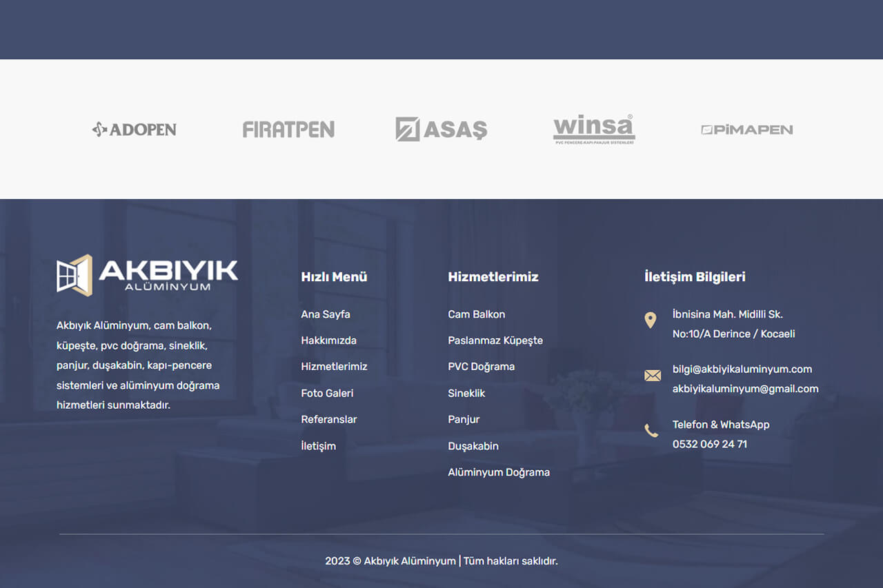Email bilgi@akbiyikaluminyum.com address link
The image size is (883, 588).
742,369
